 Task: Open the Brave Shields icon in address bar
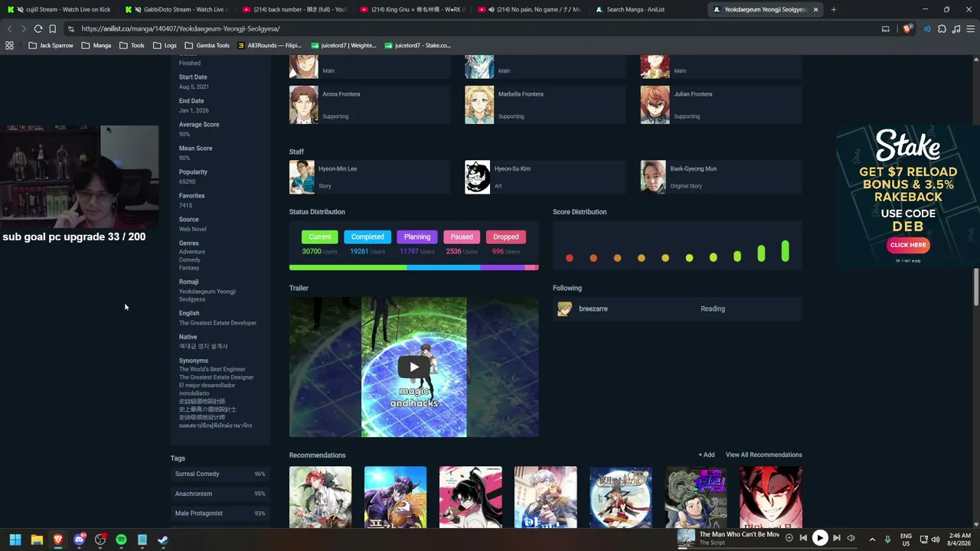[907, 28]
